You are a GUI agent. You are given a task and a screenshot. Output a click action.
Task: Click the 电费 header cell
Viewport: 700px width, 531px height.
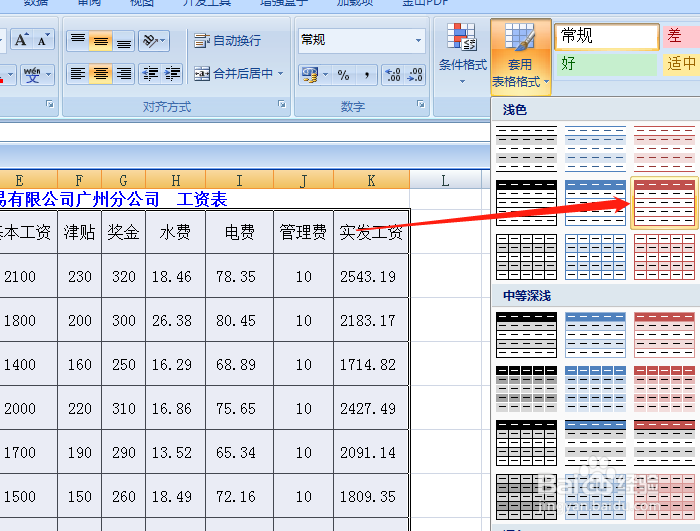239,232
